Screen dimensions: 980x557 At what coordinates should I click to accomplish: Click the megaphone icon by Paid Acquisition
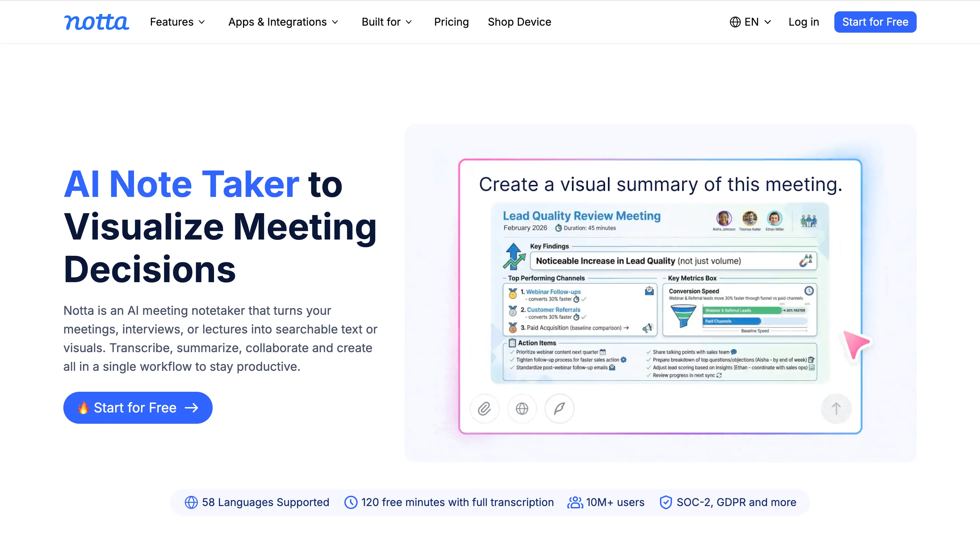point(647,328)
